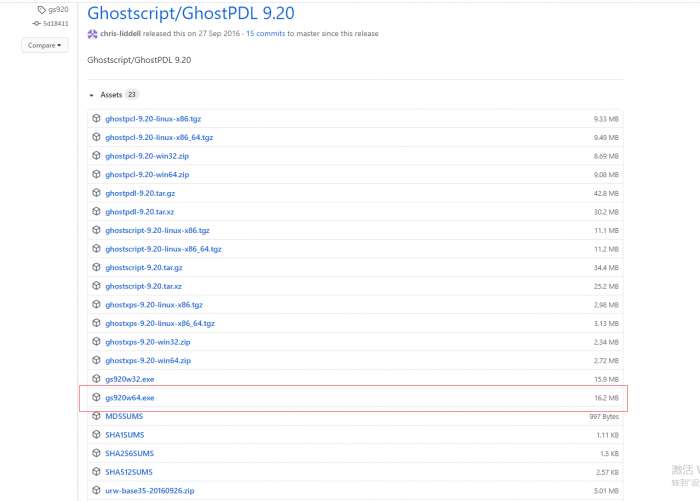Click package icon beside ghostpcl-9.20-win32.zip
Screen dimensions: 700x501
click(x=96, y=155)
